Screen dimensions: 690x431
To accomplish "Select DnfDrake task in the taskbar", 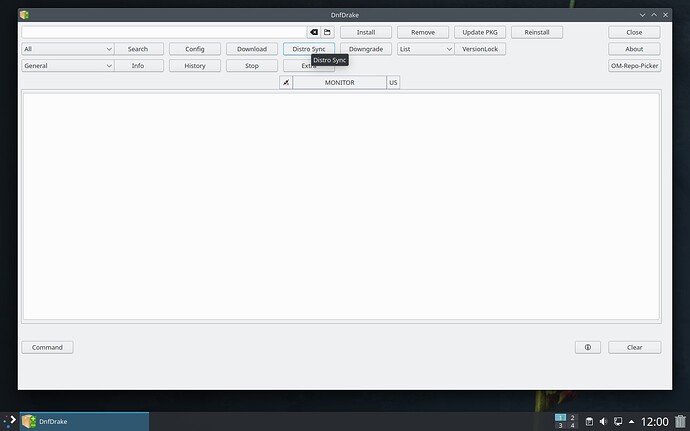I will click(84, 421).
